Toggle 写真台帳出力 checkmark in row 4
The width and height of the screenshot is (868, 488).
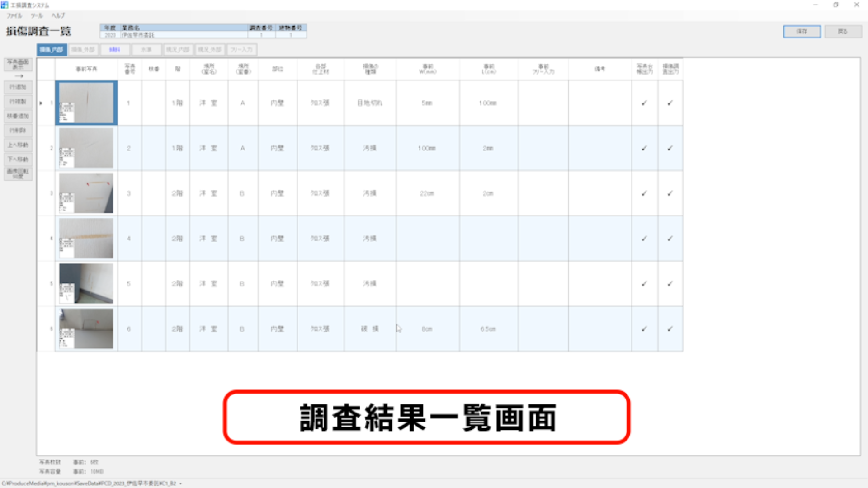[644, 239]
